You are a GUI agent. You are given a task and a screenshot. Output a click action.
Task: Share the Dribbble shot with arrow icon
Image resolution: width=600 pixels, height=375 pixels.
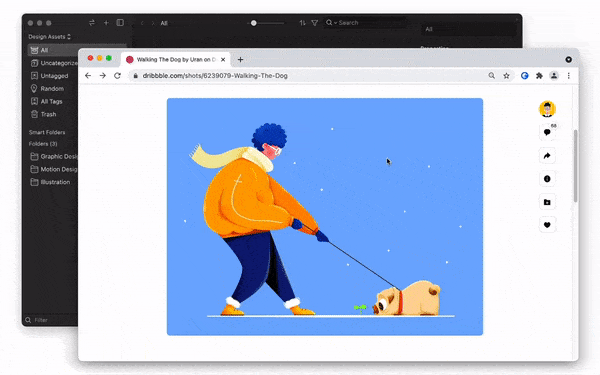547,156
